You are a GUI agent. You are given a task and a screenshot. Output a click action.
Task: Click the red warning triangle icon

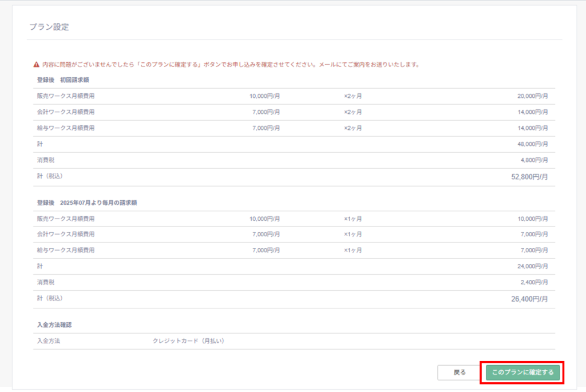coord(36,65)
